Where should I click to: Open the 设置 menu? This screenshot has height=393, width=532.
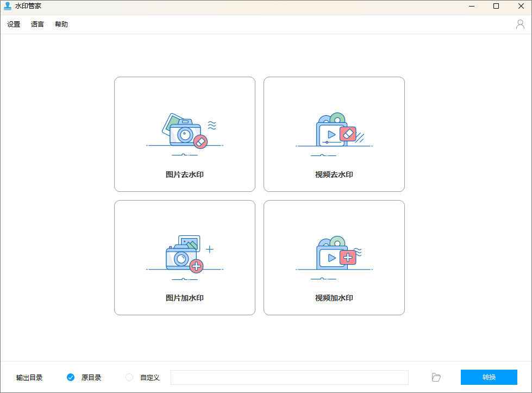(13, 24)
